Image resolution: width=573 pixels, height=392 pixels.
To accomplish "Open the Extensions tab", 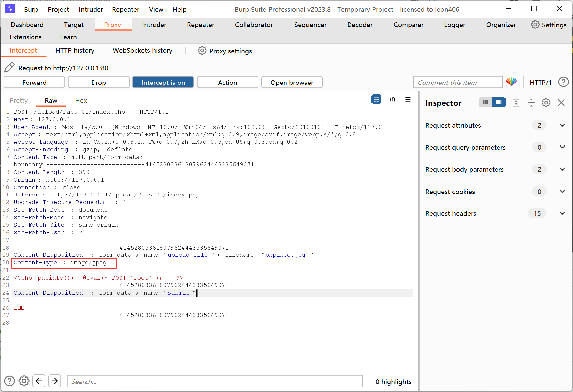I will pos(26,37).
